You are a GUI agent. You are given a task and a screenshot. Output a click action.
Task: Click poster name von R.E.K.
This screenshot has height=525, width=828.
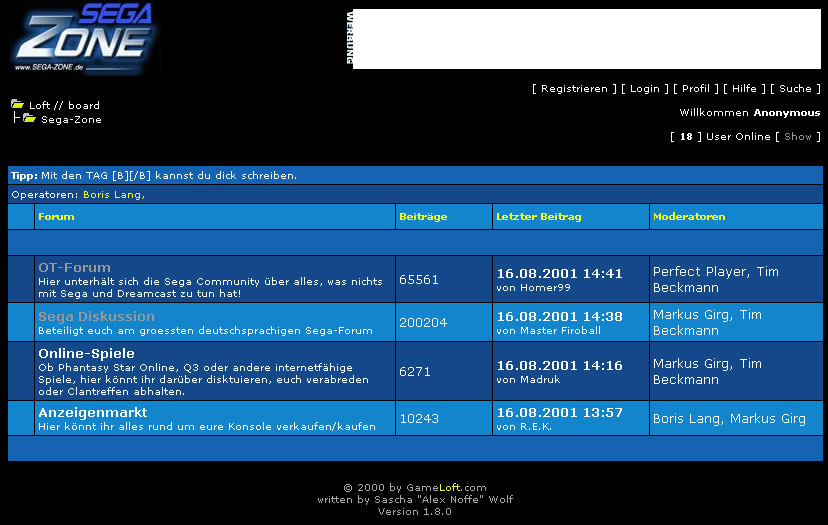click(x=524, y=427)
